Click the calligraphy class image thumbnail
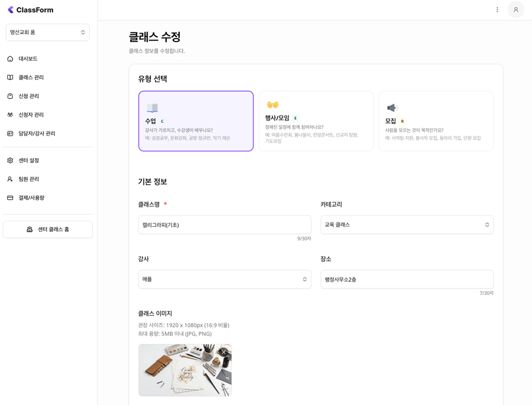The image size is (532, 405). coord(185,370)
